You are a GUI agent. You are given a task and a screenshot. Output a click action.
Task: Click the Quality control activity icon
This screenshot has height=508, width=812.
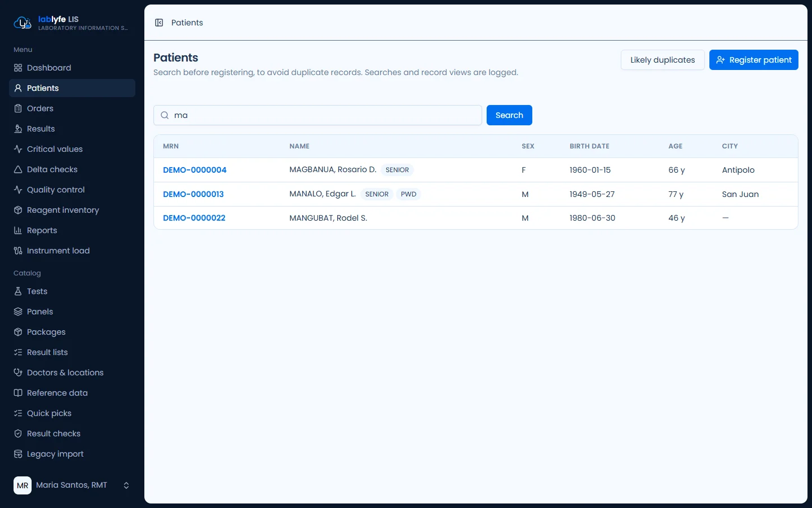[x=18, y=190]
